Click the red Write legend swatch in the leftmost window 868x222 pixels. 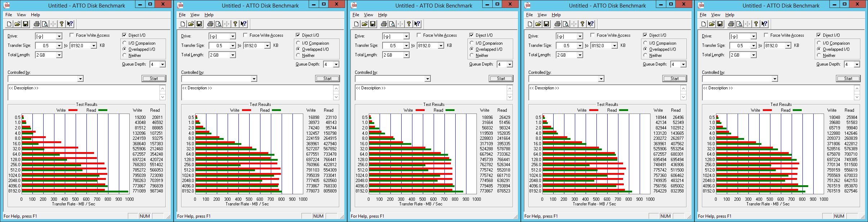[73, 110]
